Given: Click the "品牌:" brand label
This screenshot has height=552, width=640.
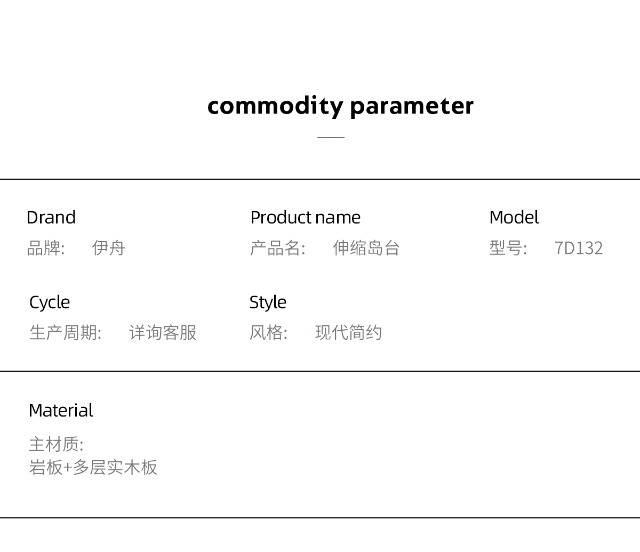Looking at the screenshot, I should click(x=46, y=248).
